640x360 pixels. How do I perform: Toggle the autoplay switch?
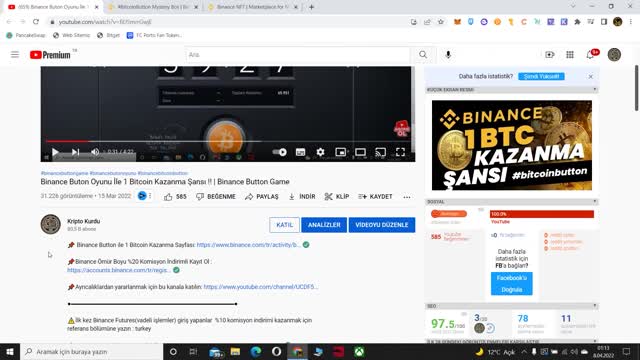coord(280,152)
